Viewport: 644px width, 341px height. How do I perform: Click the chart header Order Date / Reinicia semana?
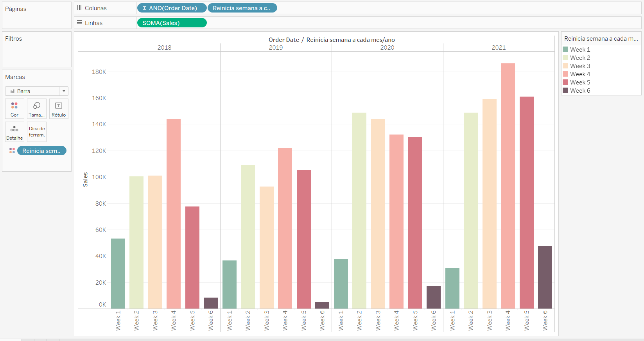coord(332,39)
